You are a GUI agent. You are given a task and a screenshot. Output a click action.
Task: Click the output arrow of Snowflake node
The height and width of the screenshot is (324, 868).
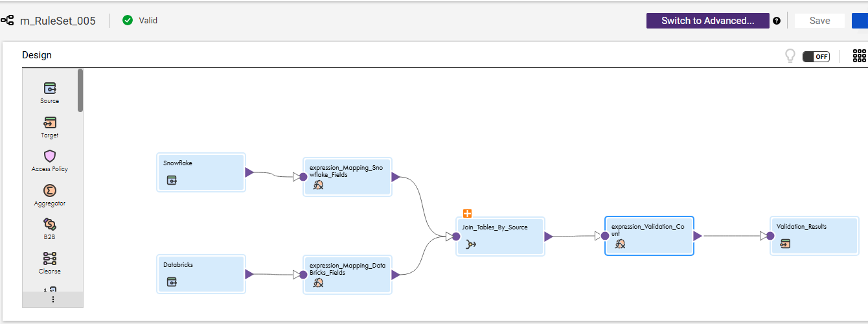pos(249,172)
